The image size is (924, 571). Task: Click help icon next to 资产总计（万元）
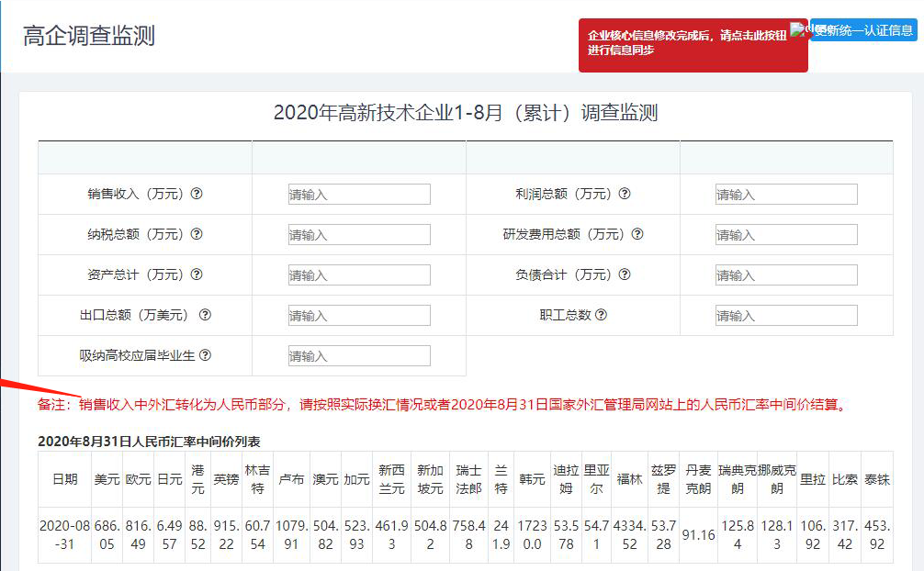(x=197, y=274)
